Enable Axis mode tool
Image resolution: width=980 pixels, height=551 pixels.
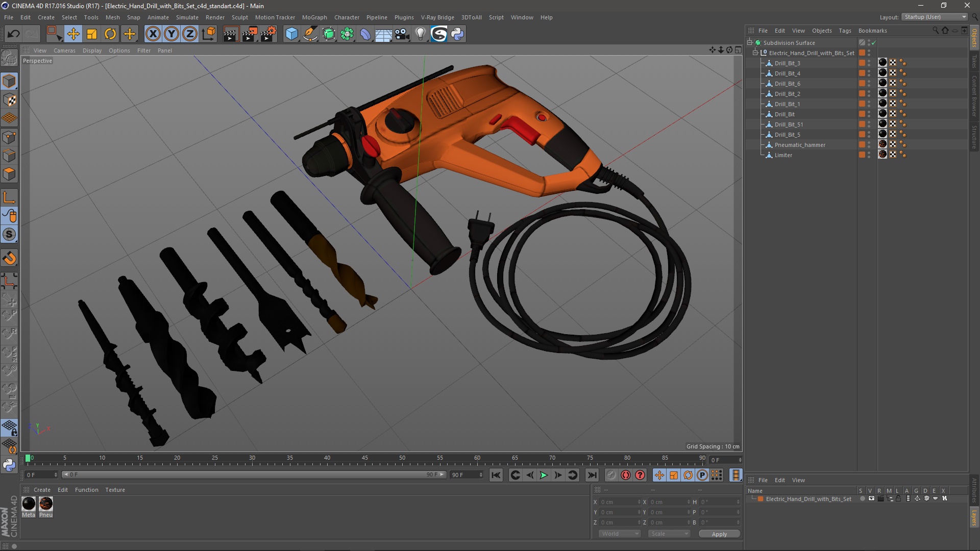(x=9, y=197)
